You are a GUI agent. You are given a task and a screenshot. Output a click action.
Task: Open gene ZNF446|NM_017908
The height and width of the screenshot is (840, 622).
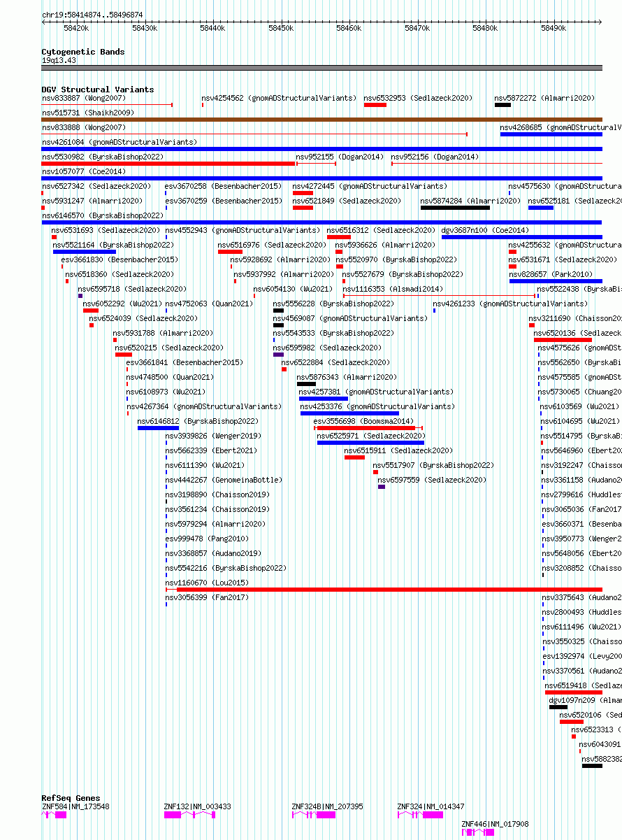496,824
